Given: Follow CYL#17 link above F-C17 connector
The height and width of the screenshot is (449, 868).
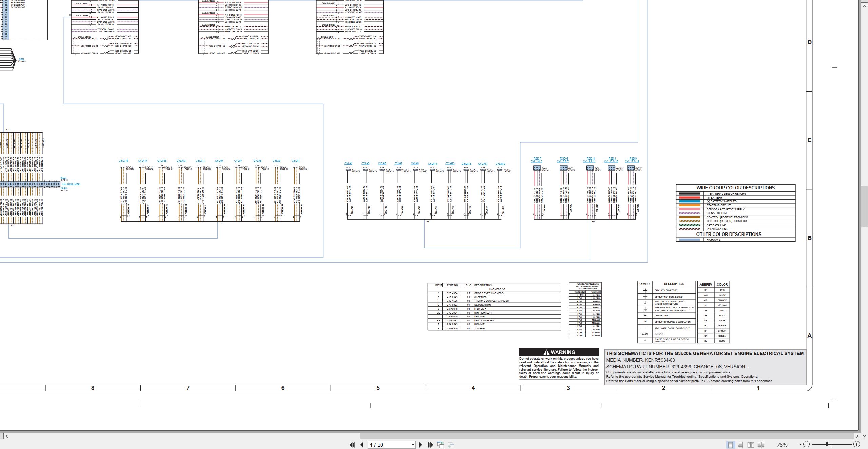Looking at the screenshot, I should tap(483, 164).
